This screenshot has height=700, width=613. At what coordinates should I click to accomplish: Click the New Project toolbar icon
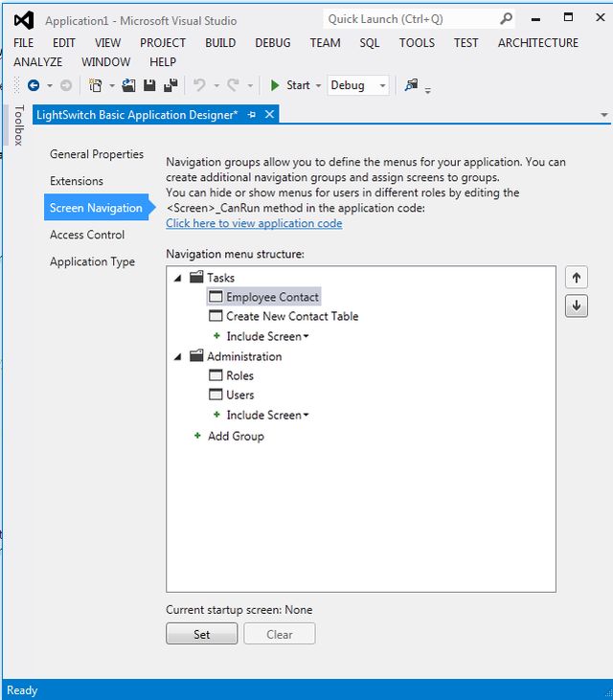coord(96,85)
